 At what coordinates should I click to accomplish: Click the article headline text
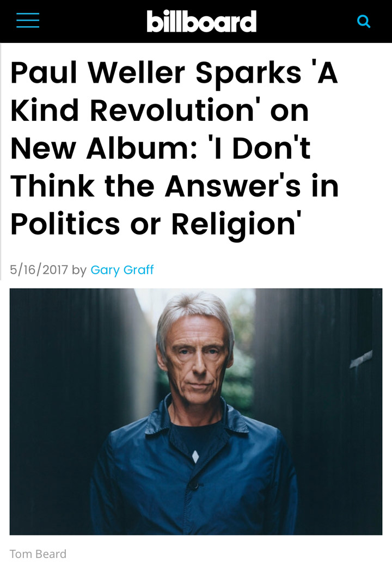point(174,148)
